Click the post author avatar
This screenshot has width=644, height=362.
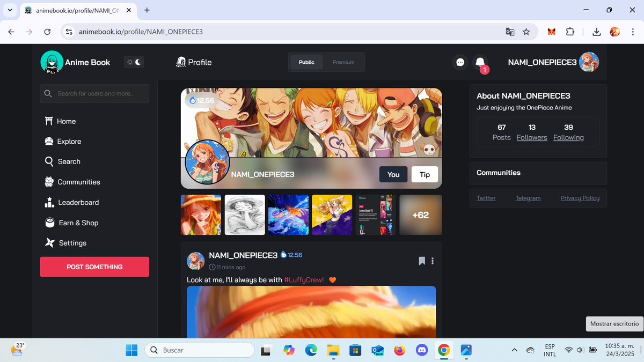point(196,261)
